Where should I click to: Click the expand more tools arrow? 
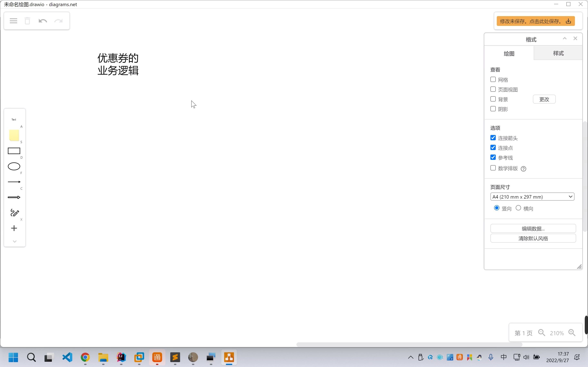click(14, 241)
